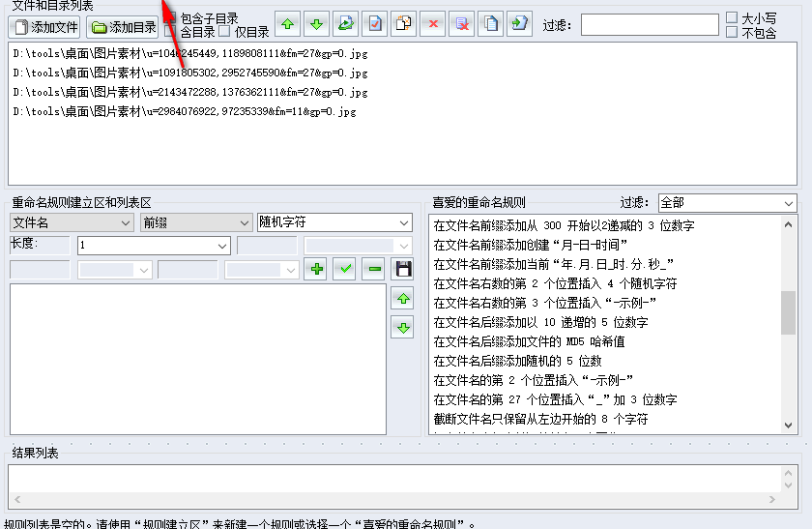Click down arrow of favorite rules scrollbar
This screenshot has width=812, height=529.
pyautogui.click(x=788, y=426)
